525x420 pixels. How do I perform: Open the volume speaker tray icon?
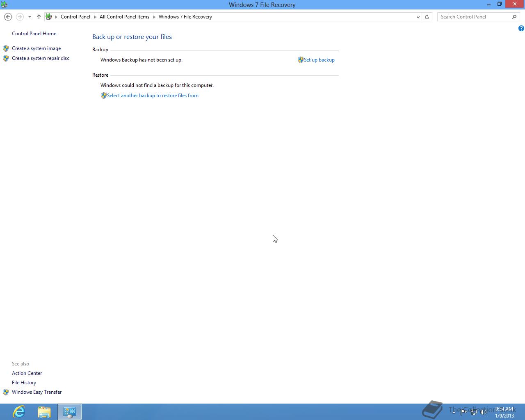484,412
